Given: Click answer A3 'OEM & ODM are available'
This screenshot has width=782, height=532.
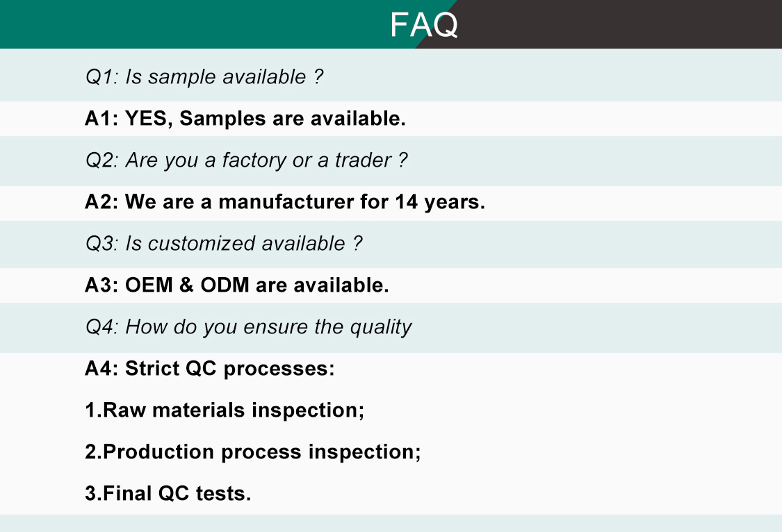Looking at the screenshot, I should point(237,285).
